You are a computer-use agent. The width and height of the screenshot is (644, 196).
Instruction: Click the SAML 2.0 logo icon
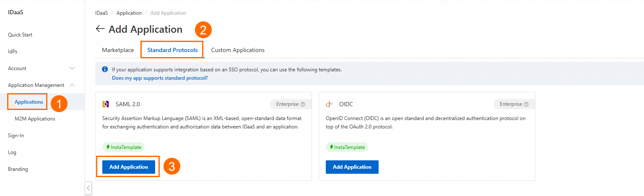[106, 104]
